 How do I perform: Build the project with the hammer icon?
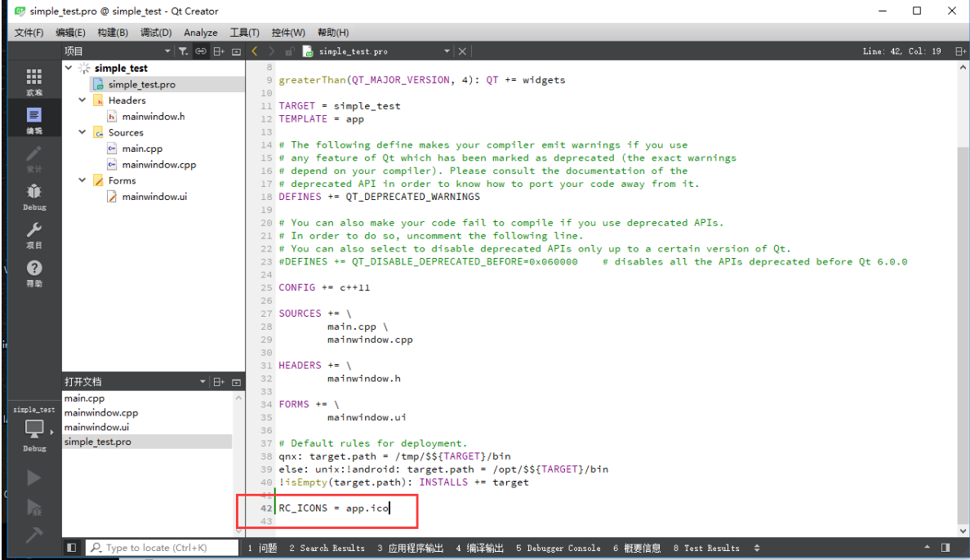34,535
